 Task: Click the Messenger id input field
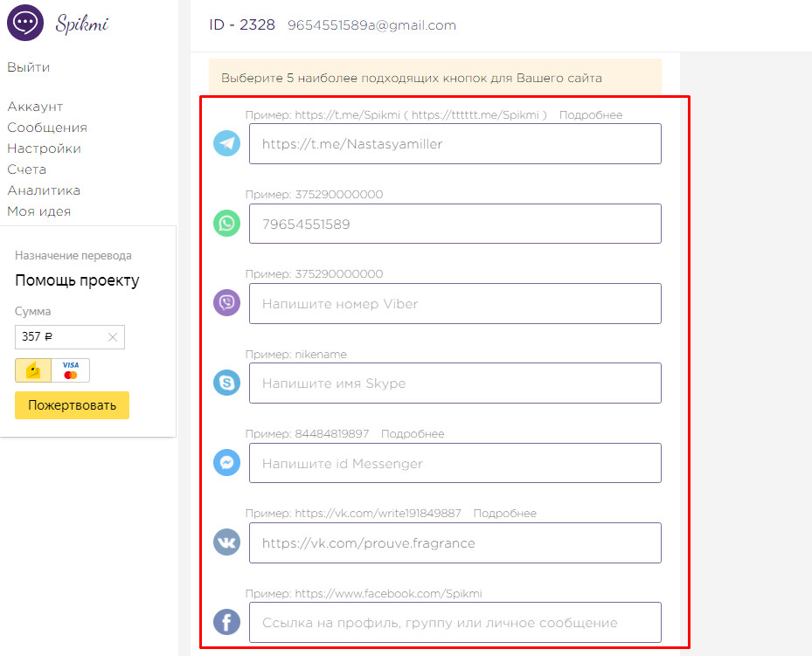pyautogui.click(x=455, y=463)
